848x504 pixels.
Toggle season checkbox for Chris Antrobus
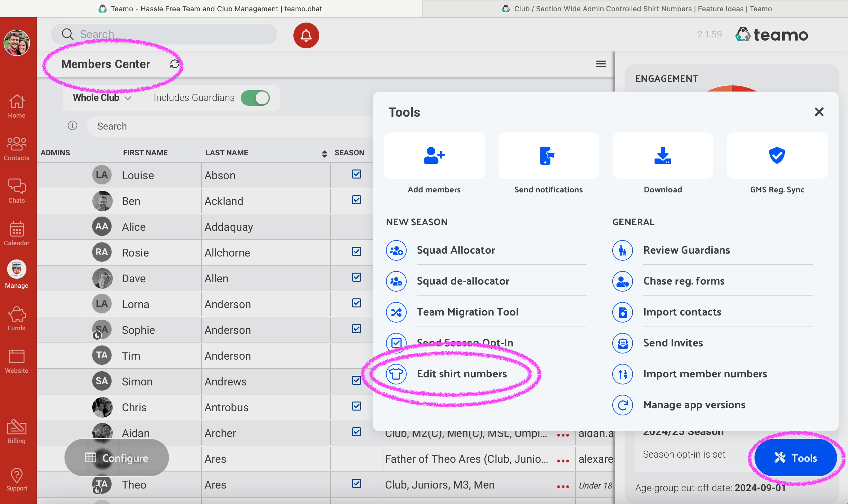[x=356, y=407]
